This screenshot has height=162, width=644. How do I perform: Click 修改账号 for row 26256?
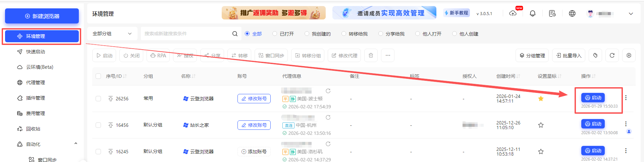[x=254, y=99]
